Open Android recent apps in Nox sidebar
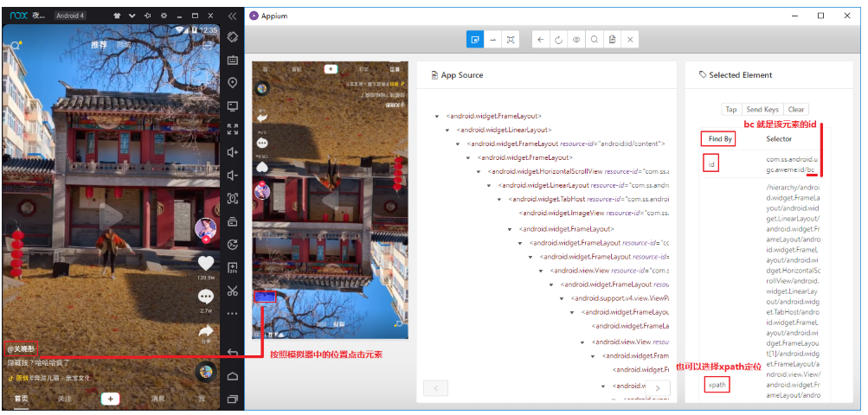 coord(233,399)
